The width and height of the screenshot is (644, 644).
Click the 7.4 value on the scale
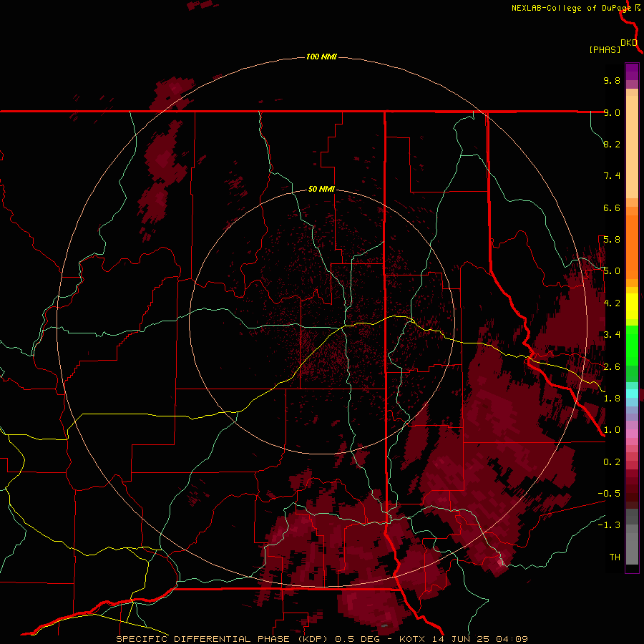[x=612, y=176]
